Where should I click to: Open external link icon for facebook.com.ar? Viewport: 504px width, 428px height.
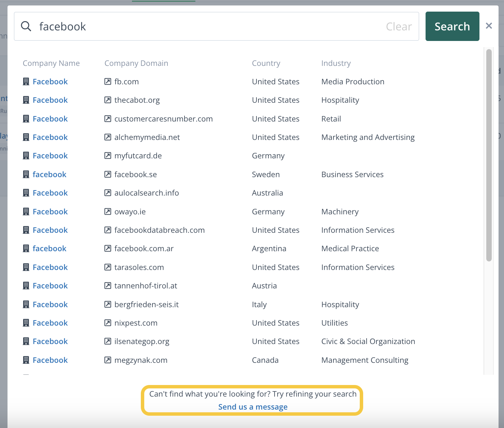[108, 248]
